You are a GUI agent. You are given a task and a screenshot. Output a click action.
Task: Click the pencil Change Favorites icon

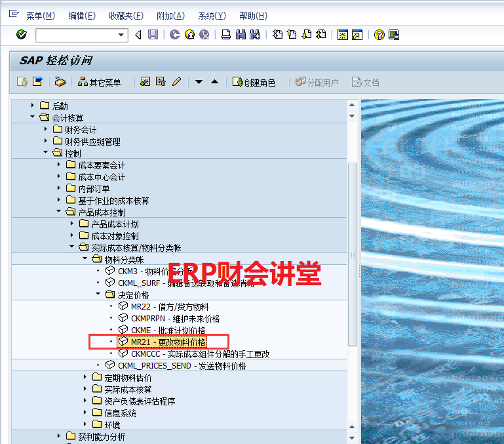176,82
